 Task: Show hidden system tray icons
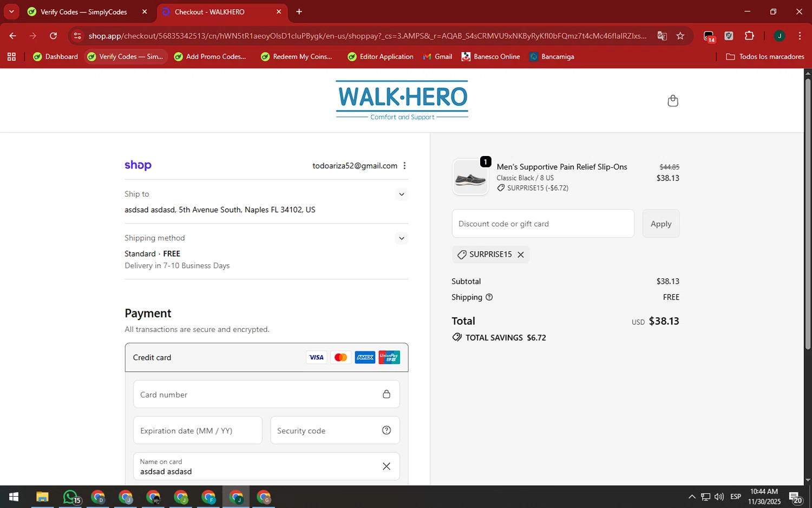[x=692, y=497]
